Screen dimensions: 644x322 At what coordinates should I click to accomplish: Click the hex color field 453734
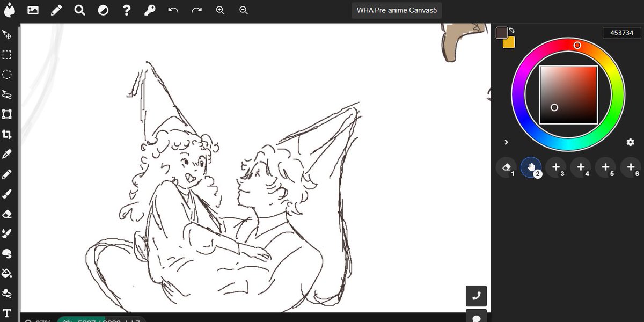622,33
